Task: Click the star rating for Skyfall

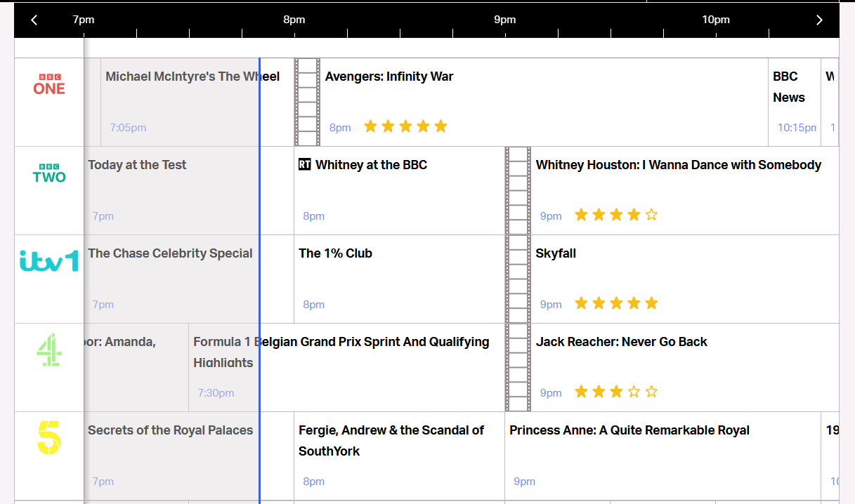Action: coord(616,303)
